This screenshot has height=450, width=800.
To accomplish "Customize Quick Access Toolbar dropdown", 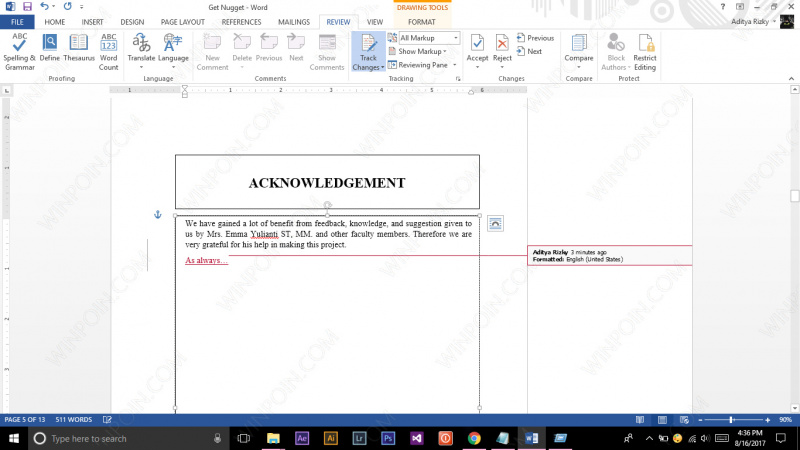I will (x=82, y=7).
